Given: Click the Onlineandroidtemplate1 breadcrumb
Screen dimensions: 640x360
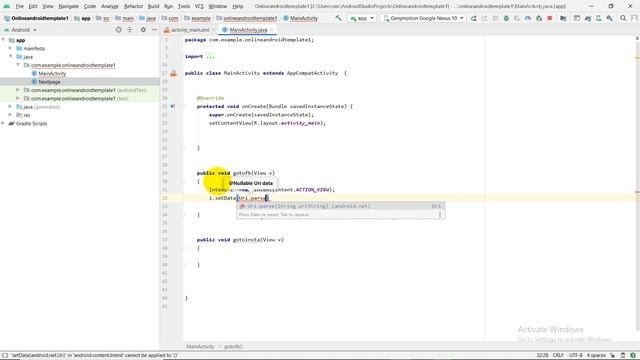Looking at the screenshot, I should [36, 18].
